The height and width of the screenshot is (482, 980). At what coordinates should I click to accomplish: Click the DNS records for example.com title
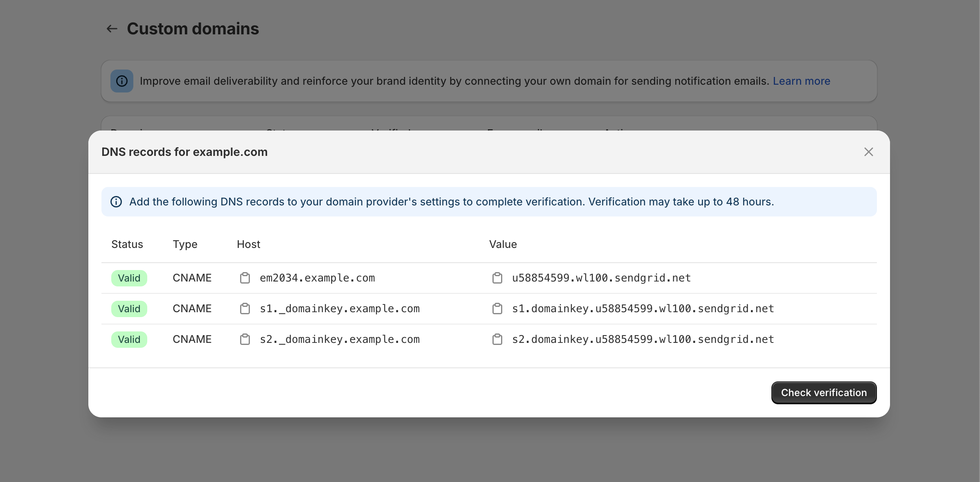tap(184, 152)
